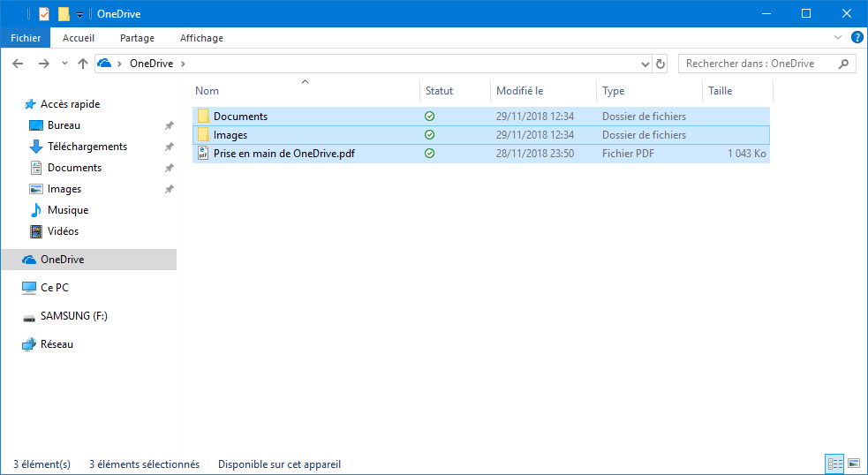
Task: Click the New folder icon in title bar
Action: 64,14
